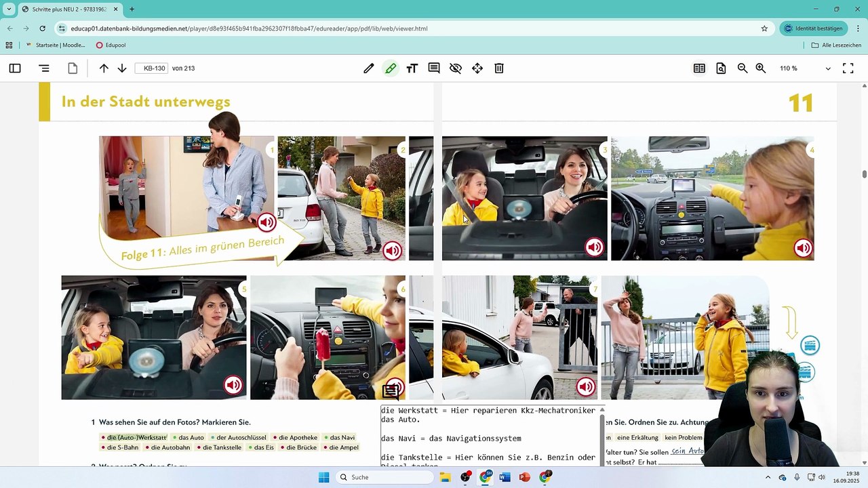
Task: Click the Windows taskbar Suche search box
Action: 385,477
